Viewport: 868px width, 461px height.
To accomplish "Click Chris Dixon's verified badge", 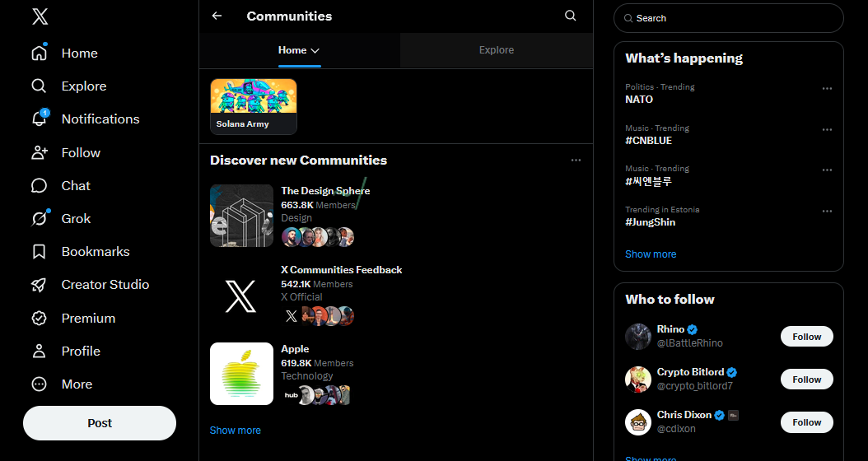I will tap(719, 415).
